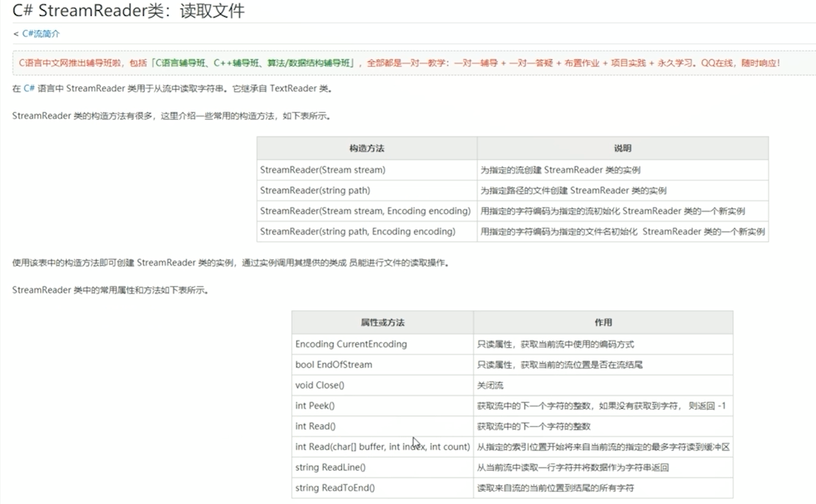Select the page title C# StreamReader类：读取文件

click(128, 11)
